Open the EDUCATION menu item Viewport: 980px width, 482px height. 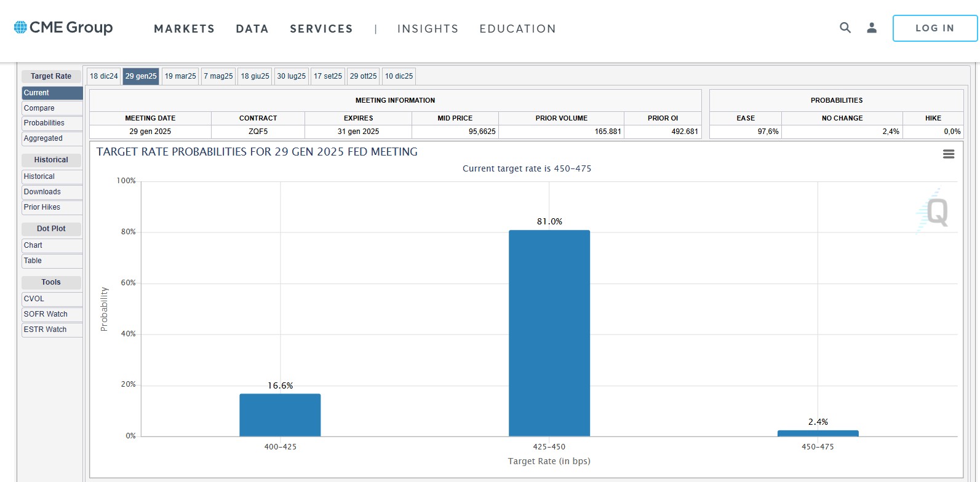point(517,29)
